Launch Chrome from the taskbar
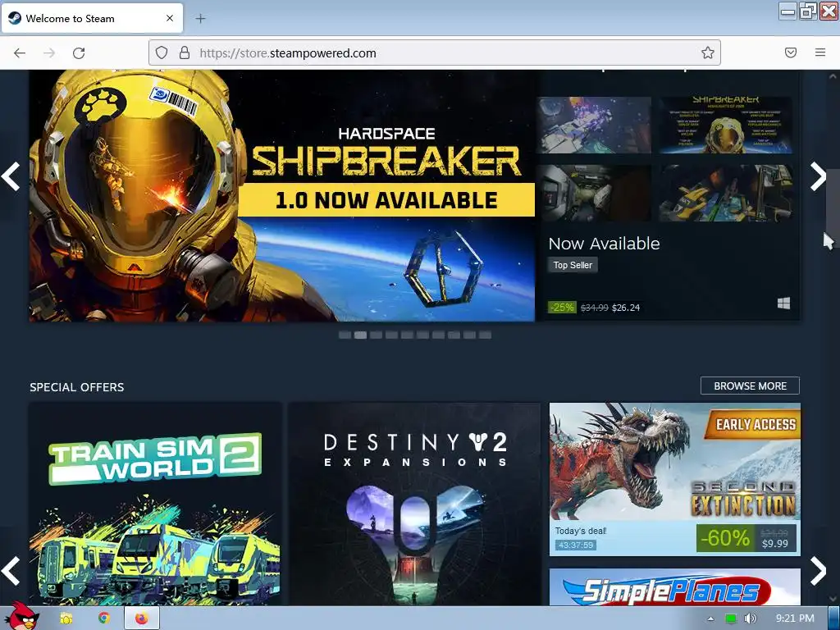 [103, 619]
